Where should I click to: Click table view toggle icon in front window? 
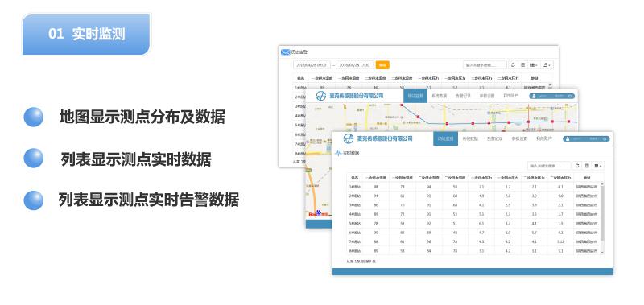point(588,166)
